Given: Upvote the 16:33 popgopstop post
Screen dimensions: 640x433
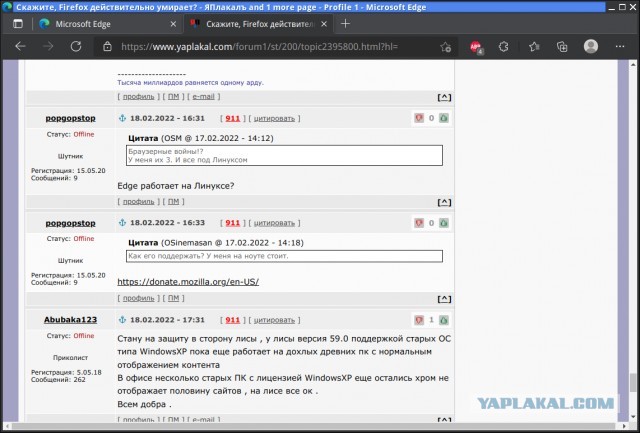Looking at the screenshot, I should tap(444, 223).
